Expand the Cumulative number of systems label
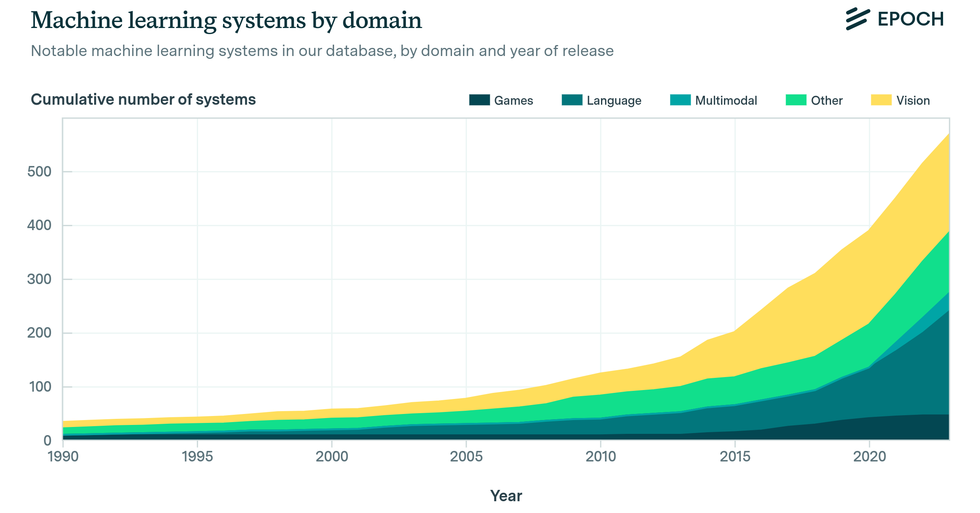The image size is (980, 513). click(x=144, y=99)
